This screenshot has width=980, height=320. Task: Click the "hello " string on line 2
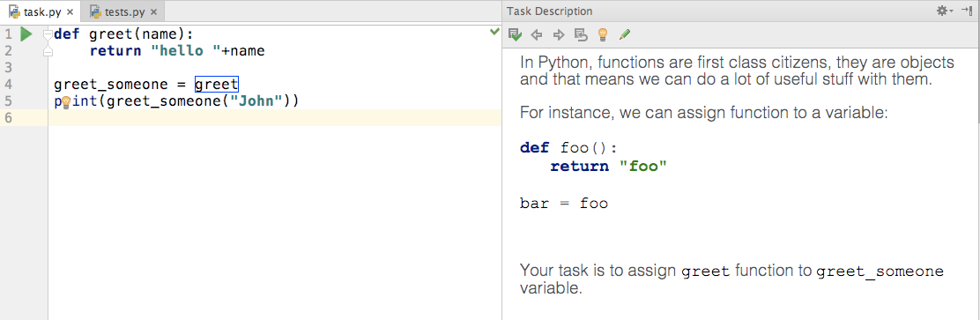click(x=186, y=50)
